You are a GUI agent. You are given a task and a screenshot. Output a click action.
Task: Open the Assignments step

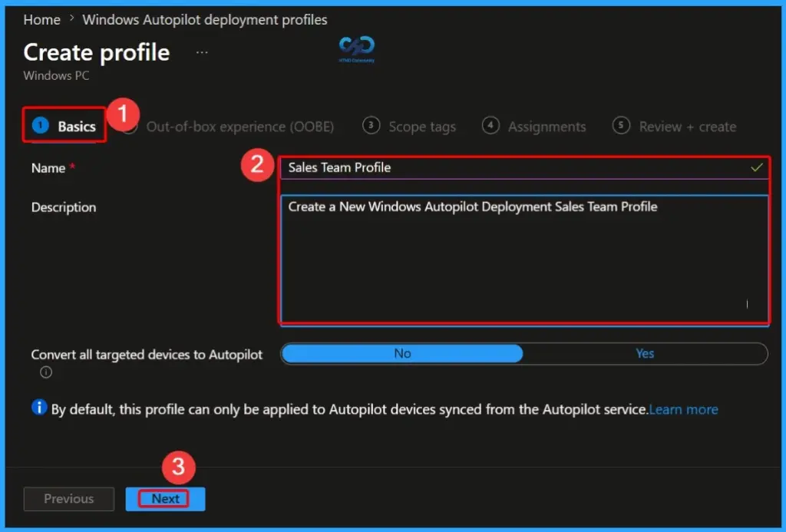coord(533,127)
